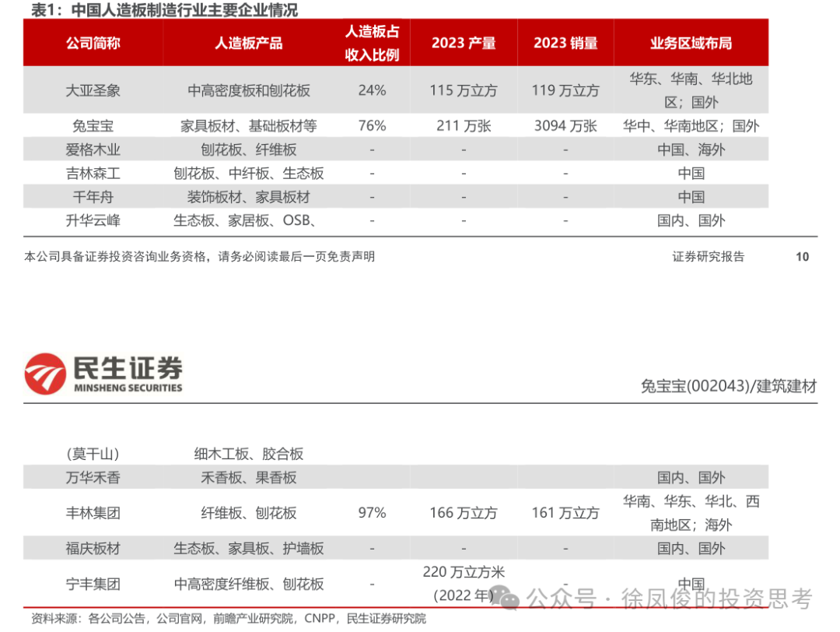
Task: Click the 丰林集团 company cell
Action: coord(93,513)
